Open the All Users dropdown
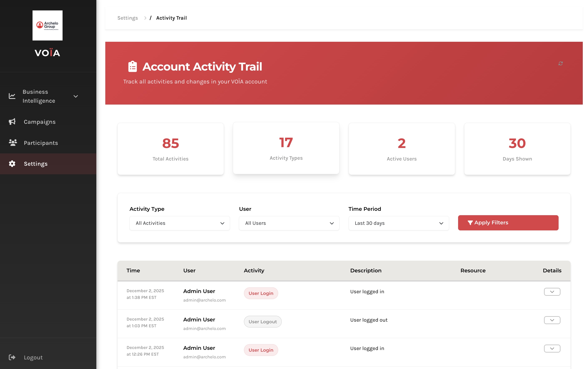588x369 pixels. pyautogui.click(x=289, y=223)
